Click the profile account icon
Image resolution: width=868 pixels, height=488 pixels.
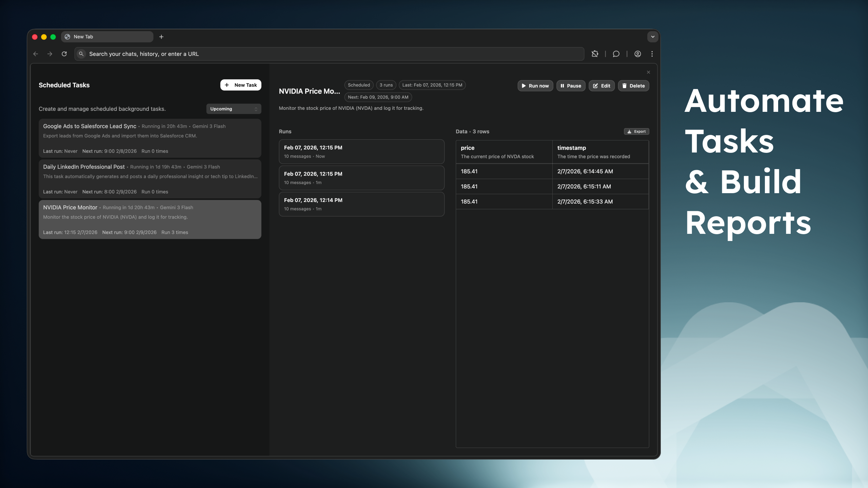coord(637,54)
